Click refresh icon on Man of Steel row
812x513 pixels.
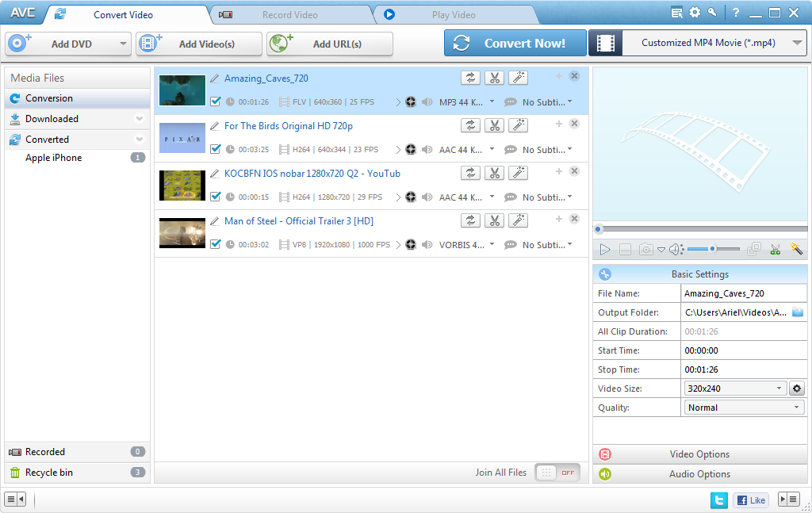tap(470, 221)
